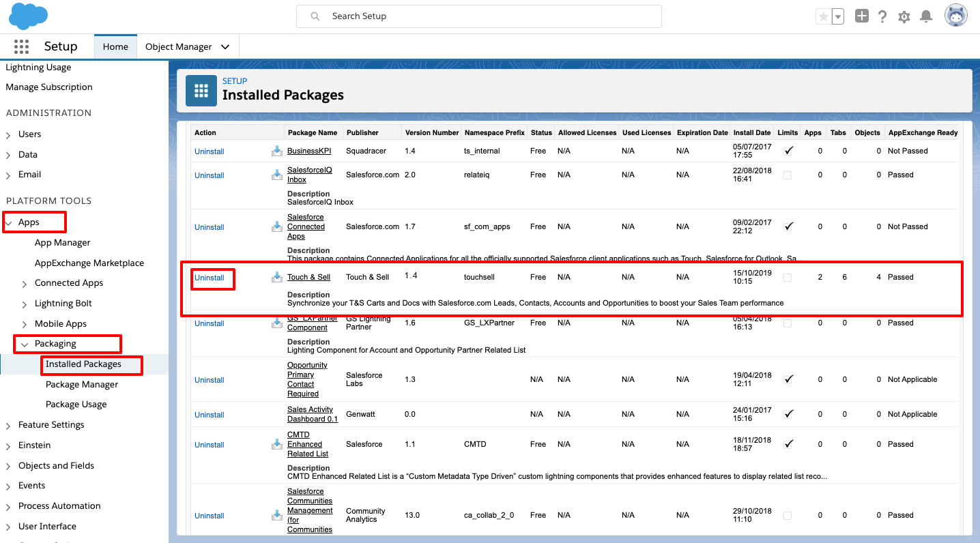Image resolution: width=980 pixels, height=543 pixels.
Task: Uninstall the SalesforceIQ Inbox package
Action: coord(210,175)
